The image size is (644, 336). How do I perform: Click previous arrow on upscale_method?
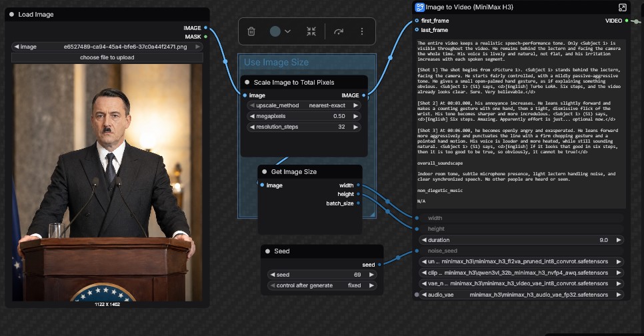251,105
